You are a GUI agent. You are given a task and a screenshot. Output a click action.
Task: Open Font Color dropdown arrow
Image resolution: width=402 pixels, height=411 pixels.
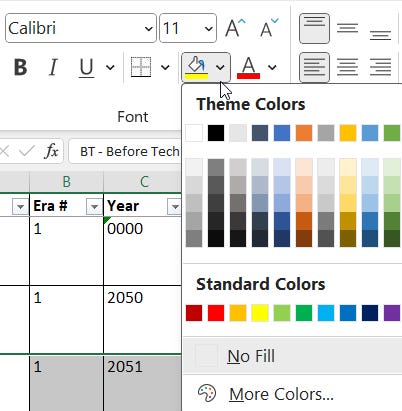point(272,67)
